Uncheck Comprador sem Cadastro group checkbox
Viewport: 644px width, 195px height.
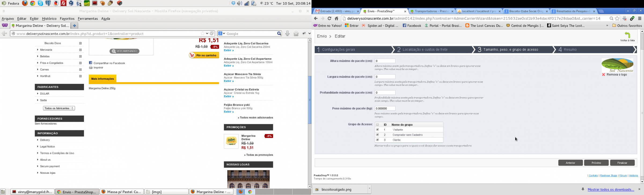[x=377, y=135]
